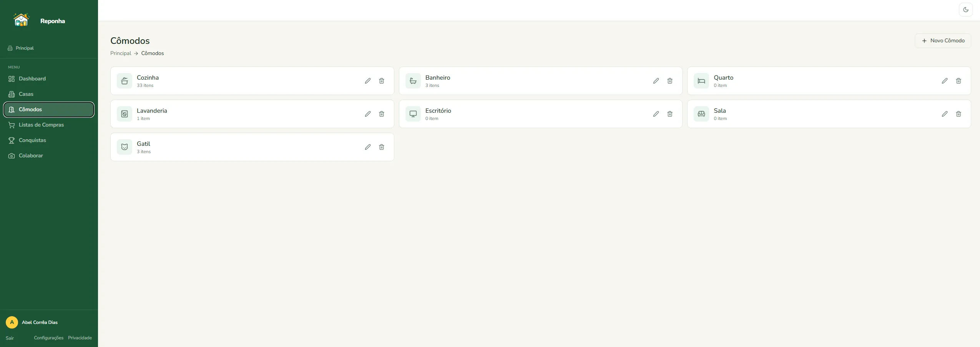Click the Principal breadcrumb link
This screenshot has width=980, height=347.
pos(121,53)
